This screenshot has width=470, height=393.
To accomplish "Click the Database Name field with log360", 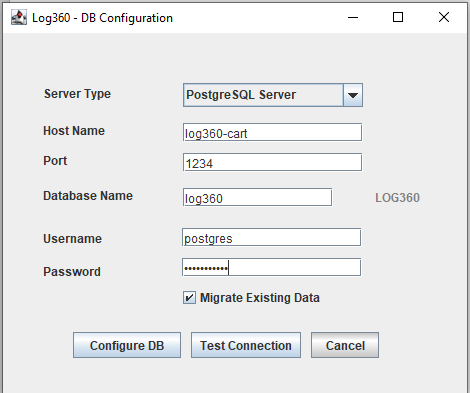I will [257, 197].
